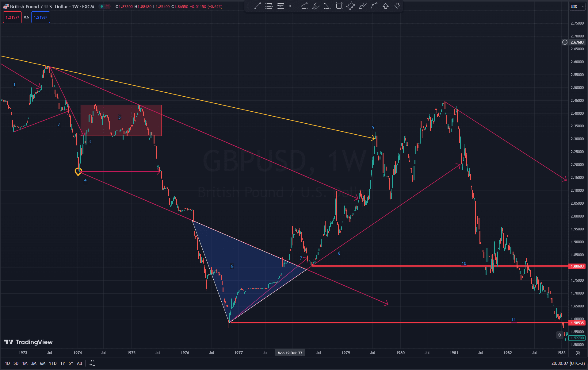Click the green market status indicator

coord(102,6)
